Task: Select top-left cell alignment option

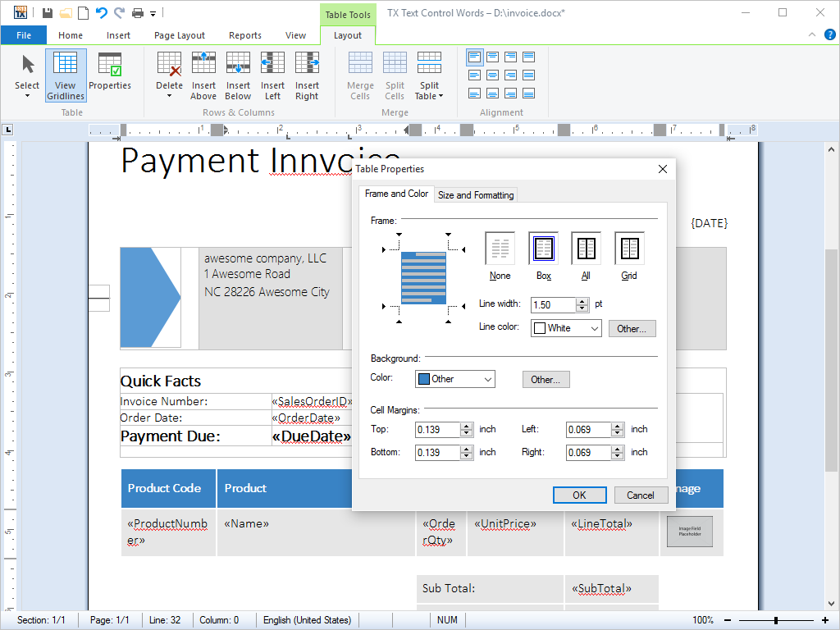Action: [x=474, y=57]
